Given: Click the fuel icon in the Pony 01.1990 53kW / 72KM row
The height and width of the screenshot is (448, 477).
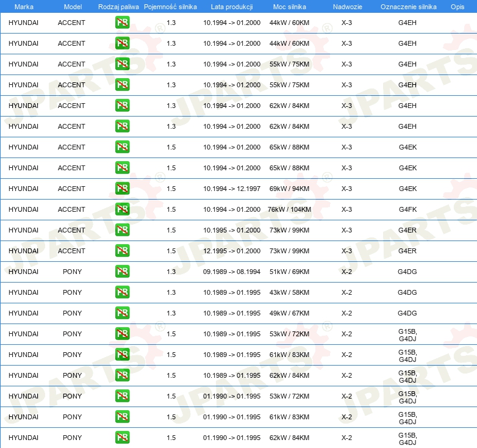Looking at the screenshot, I should pyautogui.click(x=122, y=396).
